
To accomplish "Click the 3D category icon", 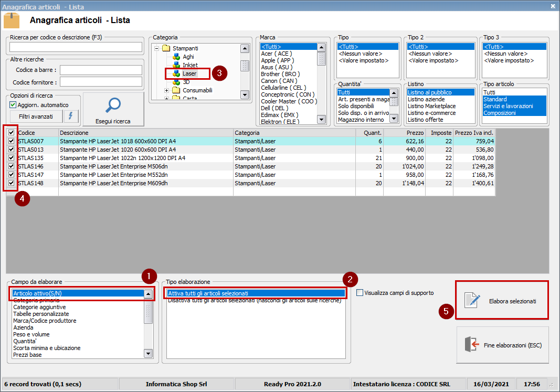I will 176,82.
